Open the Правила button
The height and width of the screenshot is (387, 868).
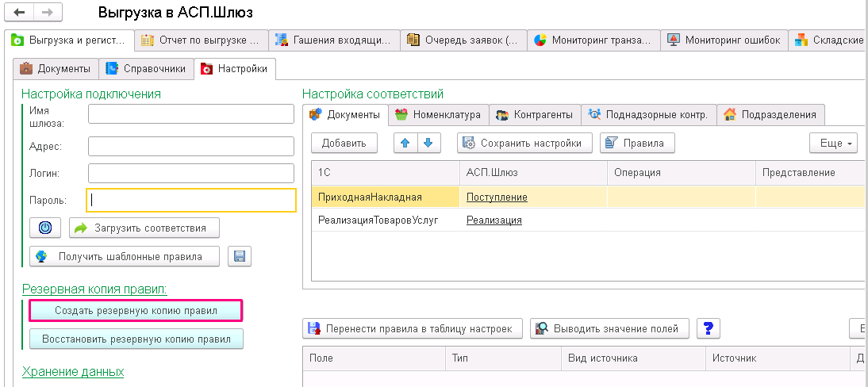[x=637, y=143]
